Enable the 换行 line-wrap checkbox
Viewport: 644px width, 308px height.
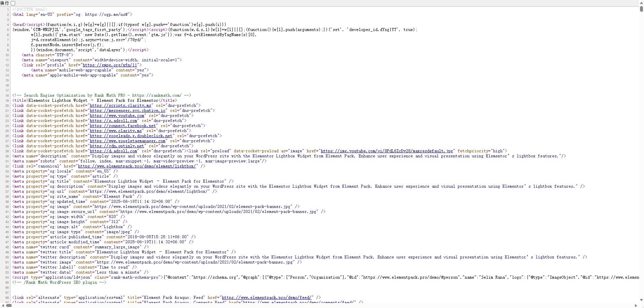[13, 3]
